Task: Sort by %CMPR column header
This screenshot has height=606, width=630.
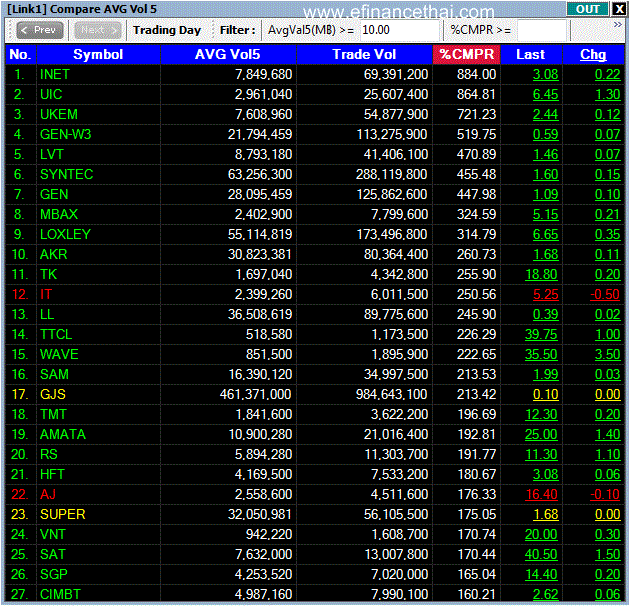Action: (x=466, y=54)
